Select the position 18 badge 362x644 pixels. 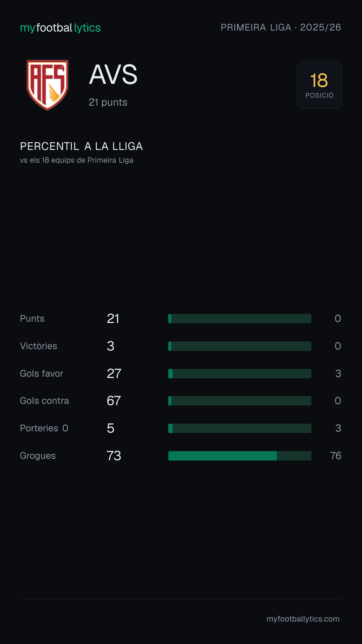pos(319,85)
